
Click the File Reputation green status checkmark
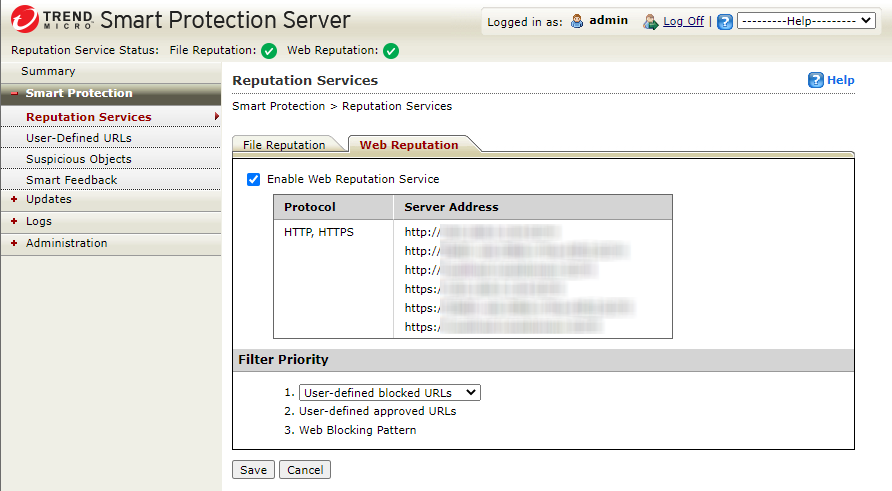[x=269, y=51]
